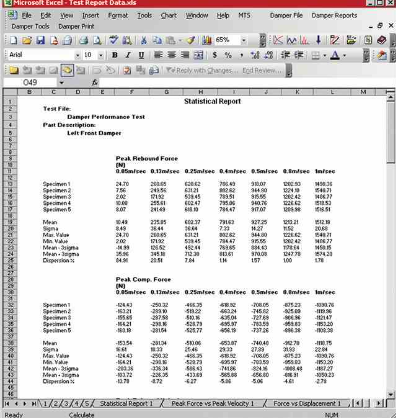This screenshot has width=396, height=418.
Task: Open the font size dropdown
Action: point(100,55)
